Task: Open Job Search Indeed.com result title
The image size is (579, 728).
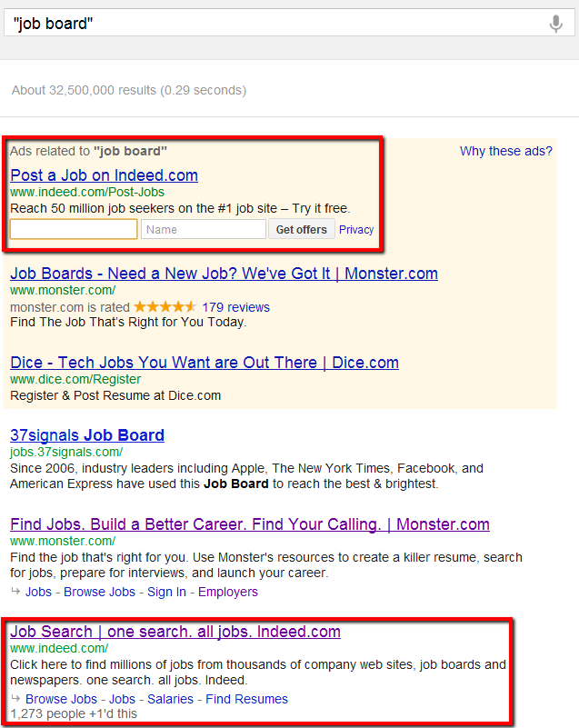Action: pyautogui.click(x=175, y=632)
